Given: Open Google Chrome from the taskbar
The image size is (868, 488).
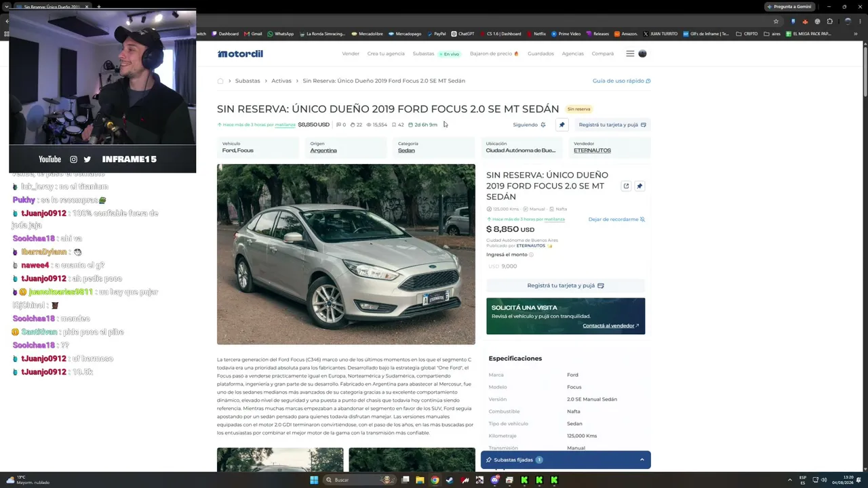Looking at the screenshot, I should click(x=435, y=480).
